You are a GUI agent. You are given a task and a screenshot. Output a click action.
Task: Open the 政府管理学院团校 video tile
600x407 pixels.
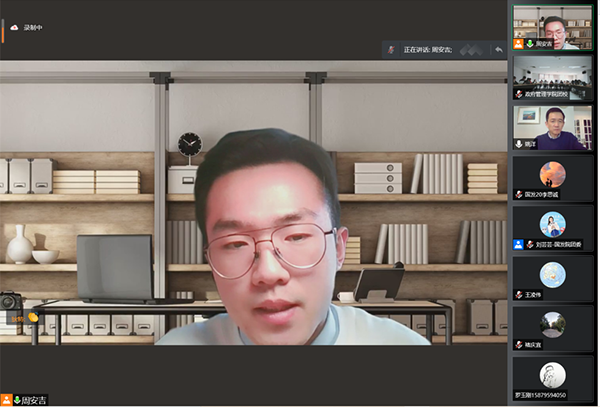(552, 76)
